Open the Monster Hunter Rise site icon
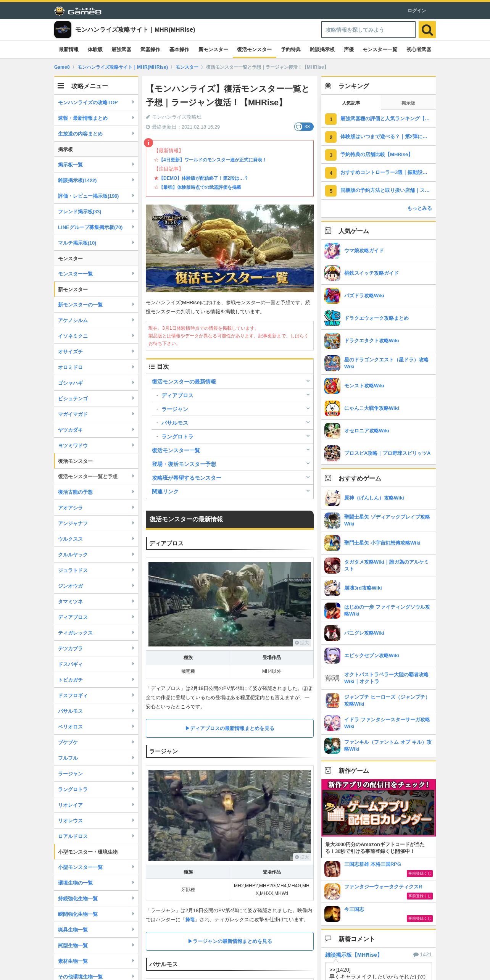The height and width of the screenshot is (980, 490). [63, 30]
